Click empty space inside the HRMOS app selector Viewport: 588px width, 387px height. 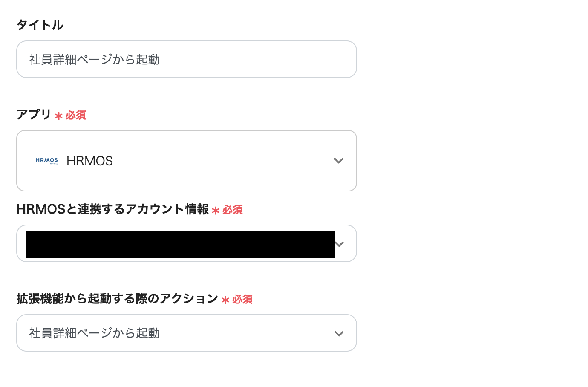222,161
